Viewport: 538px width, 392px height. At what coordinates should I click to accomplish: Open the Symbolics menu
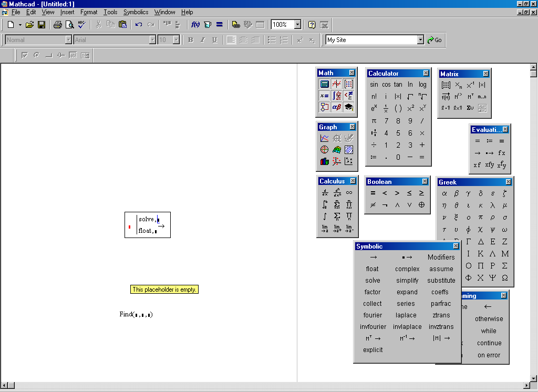(x=136, y=12)
